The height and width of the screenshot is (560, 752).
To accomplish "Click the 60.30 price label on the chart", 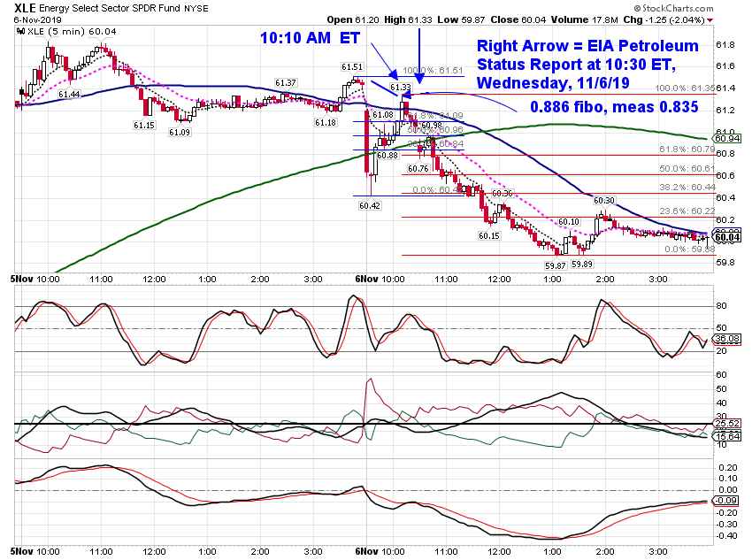I will [603, 201].
